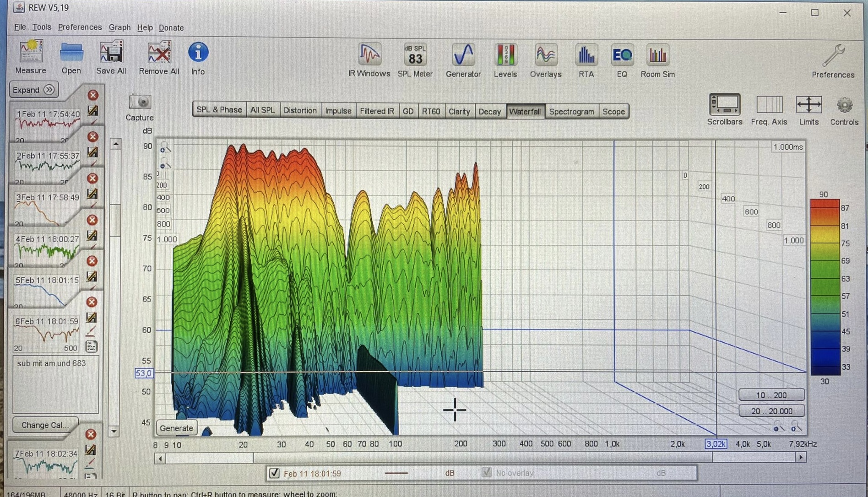Switch to the Spectrogram tab

point(571,111)
